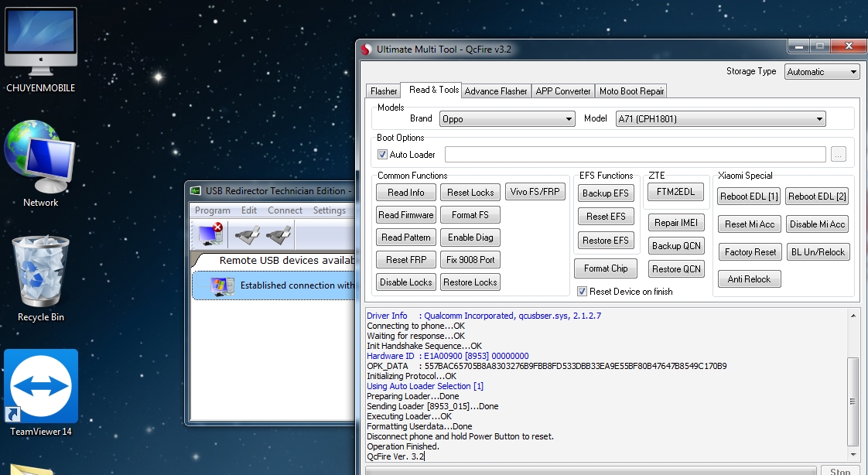Image resolution: width=868 pixels, height=475 pixels.
Task: Switch to the Moto Boot Repair tab
Action: click(x=631, y=91)
